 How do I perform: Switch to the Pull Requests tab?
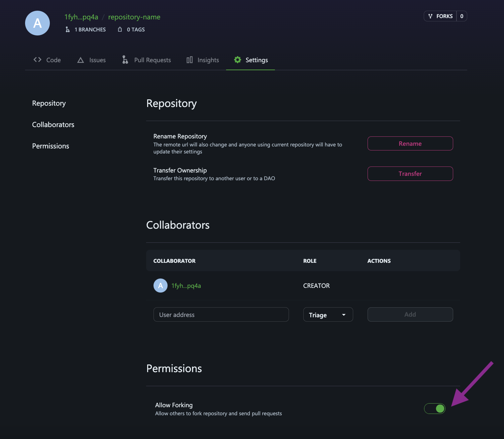(152, 60)
